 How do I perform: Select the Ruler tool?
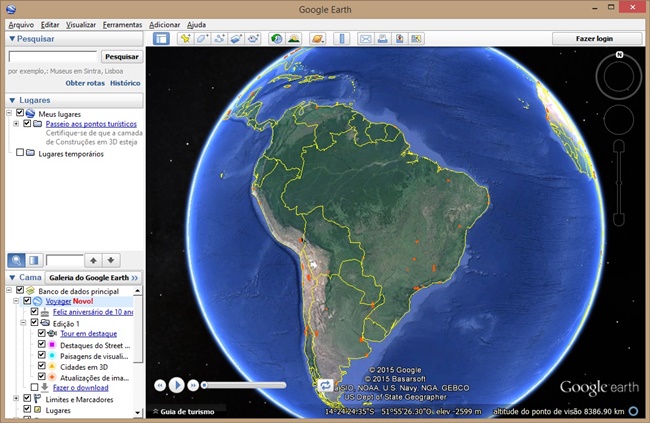click(x=342, y=39)
